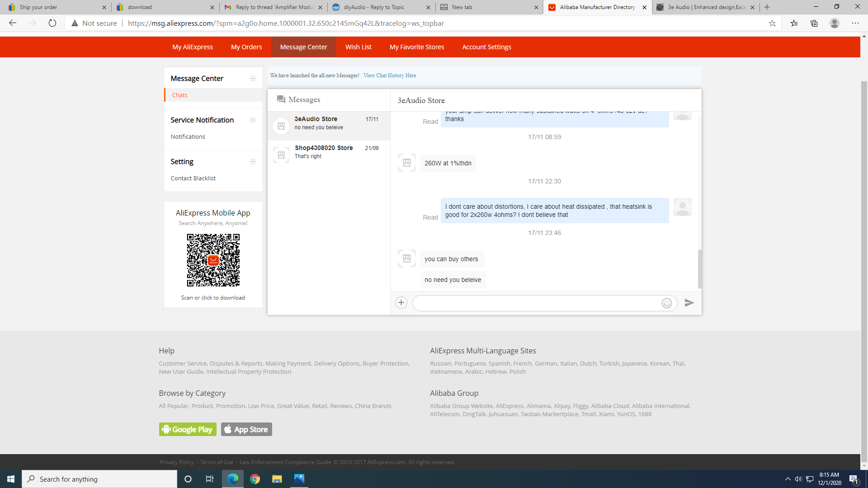Screen dimensions: 868x488
Task: Select the Message Center tab
Action: coord(303,47)
